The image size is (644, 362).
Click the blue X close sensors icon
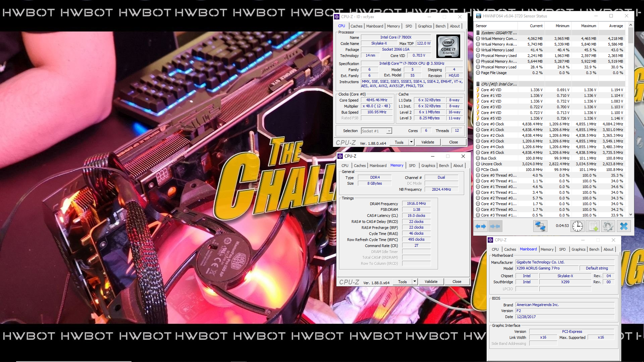point(624,226)
